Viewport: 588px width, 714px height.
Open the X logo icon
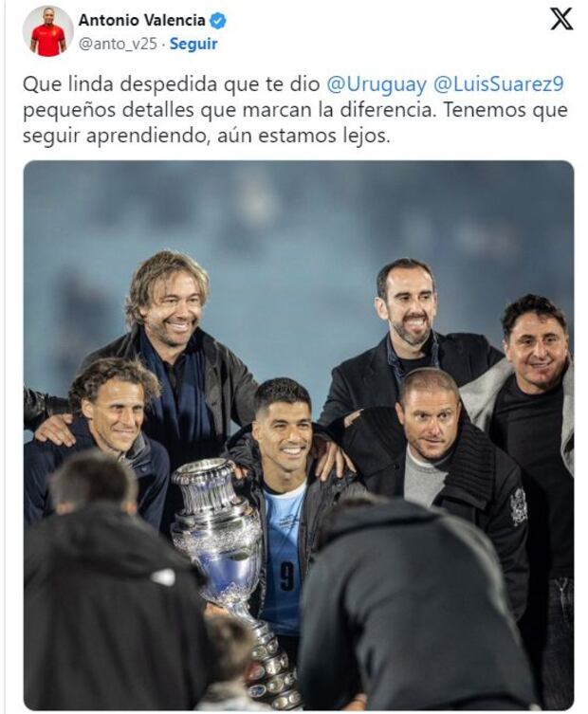coord(561,20)
